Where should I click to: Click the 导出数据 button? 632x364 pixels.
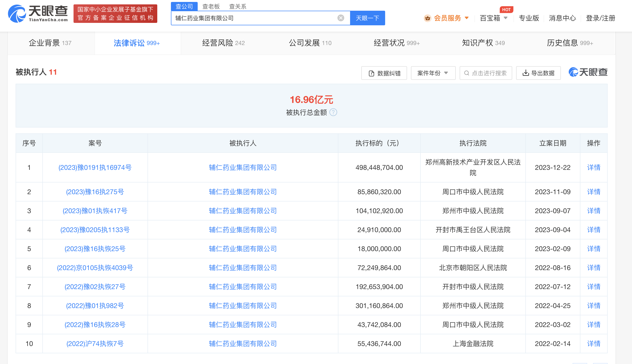(539, 73)
